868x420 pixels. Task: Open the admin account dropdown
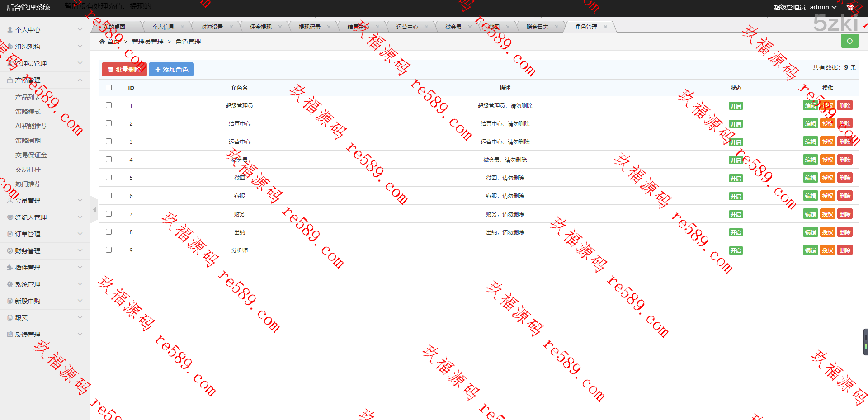click(823, 7)
